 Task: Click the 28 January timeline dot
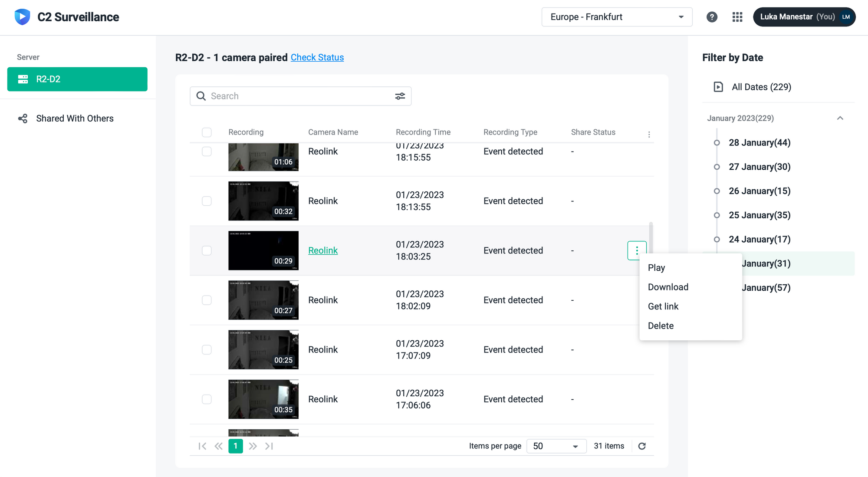coord(717,143)
